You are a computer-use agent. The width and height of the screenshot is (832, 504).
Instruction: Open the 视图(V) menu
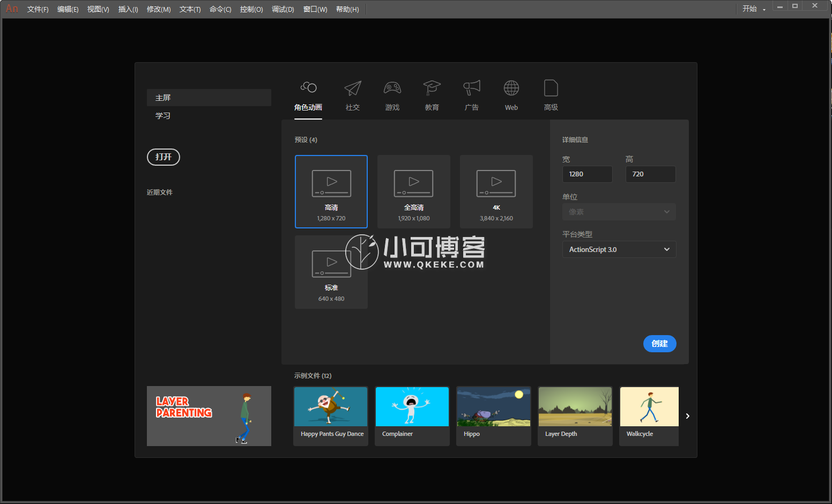click(x=98, y=9)
